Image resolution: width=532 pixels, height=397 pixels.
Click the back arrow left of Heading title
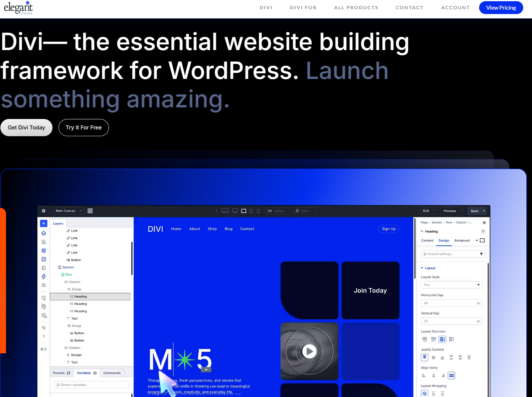(422, 231)
